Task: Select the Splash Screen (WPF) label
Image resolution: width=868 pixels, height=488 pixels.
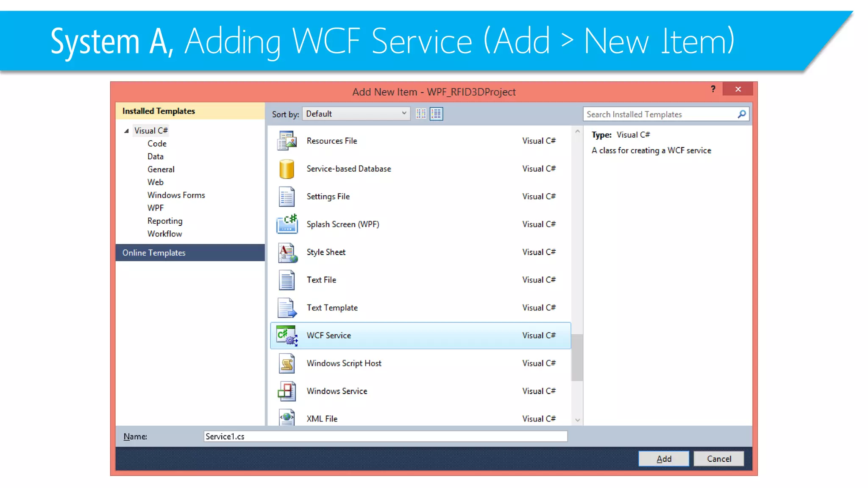Action: pyautogui.click(x=343, y=224)
